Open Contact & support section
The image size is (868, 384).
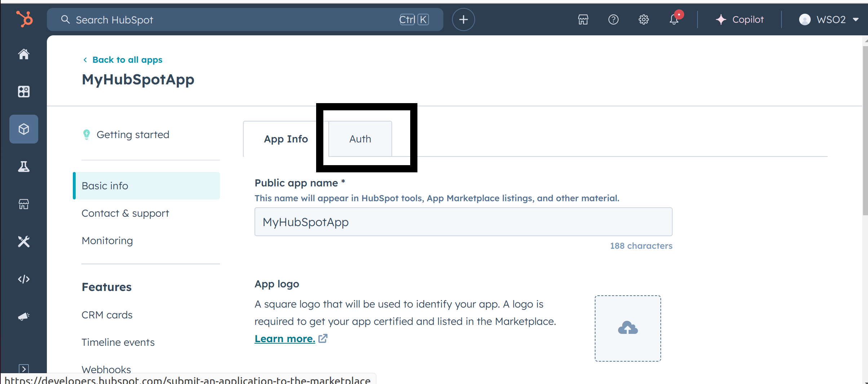(125, 213)
